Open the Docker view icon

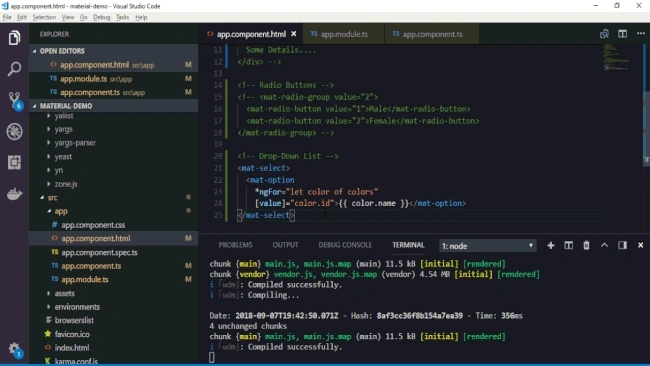pos(14,194)
